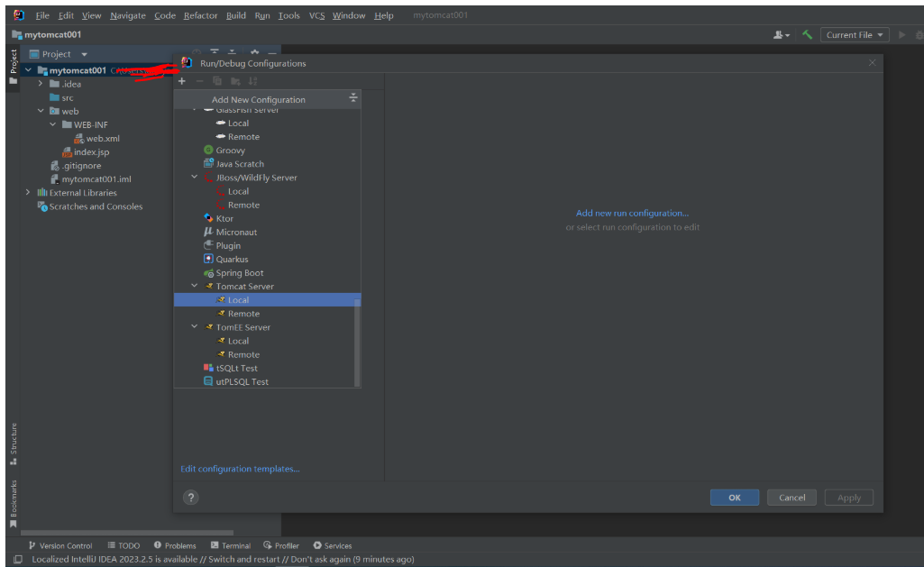Select the Quarkus configuration type
Image resolution: width=924 pixels, height=567 pixels.
pos(232,260)
